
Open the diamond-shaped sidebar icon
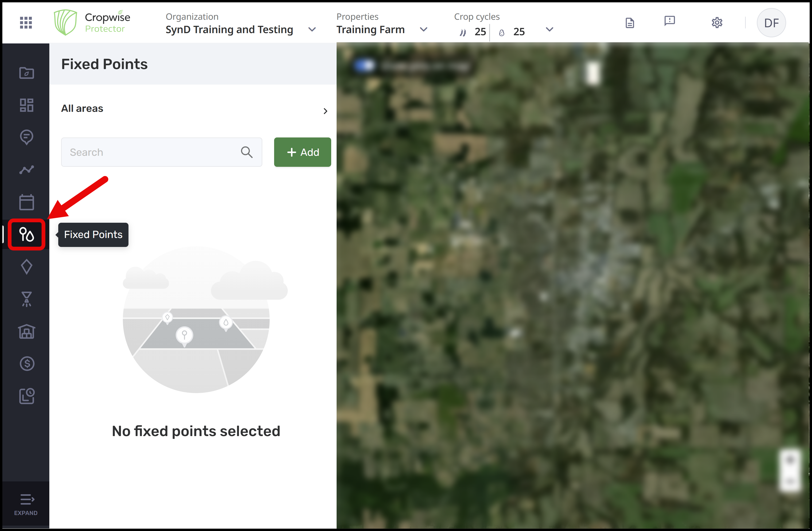click(x=27, y=267)
